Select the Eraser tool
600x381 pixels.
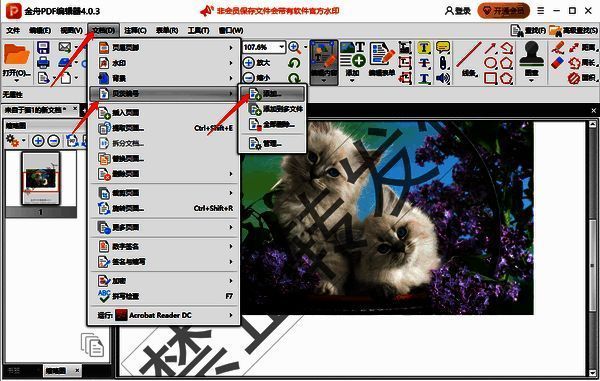point(558,63)
